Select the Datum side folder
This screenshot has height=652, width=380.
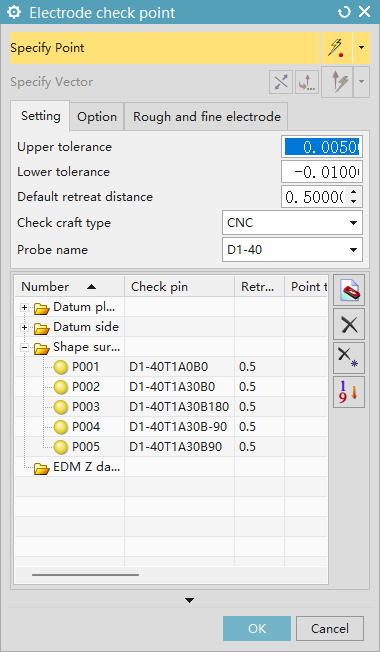[x=76, y=327]
